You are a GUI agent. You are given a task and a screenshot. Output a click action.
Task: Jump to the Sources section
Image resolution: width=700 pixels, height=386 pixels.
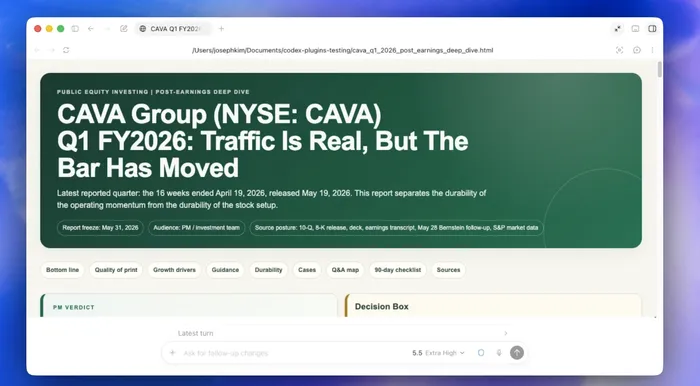coord(448,270)
